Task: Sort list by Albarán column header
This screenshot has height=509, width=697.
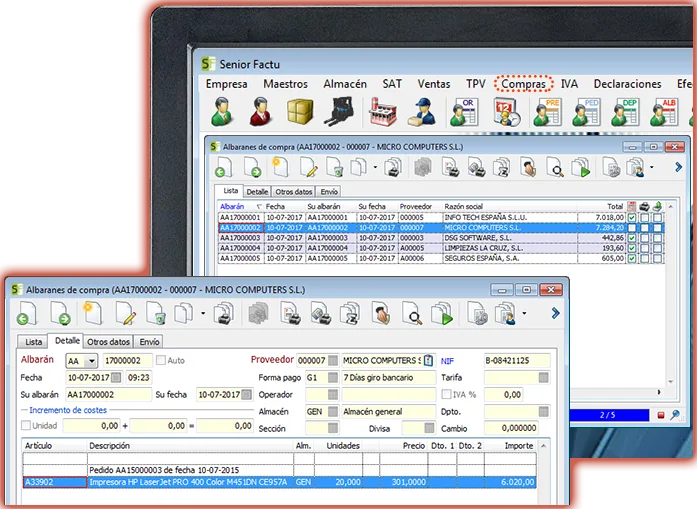Action: [x=240, y=206]
